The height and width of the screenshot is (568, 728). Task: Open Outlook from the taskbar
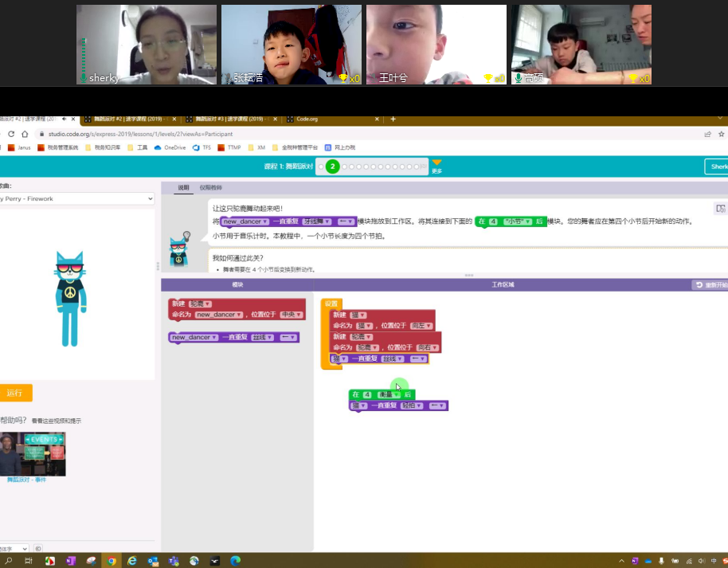[153, 561]
